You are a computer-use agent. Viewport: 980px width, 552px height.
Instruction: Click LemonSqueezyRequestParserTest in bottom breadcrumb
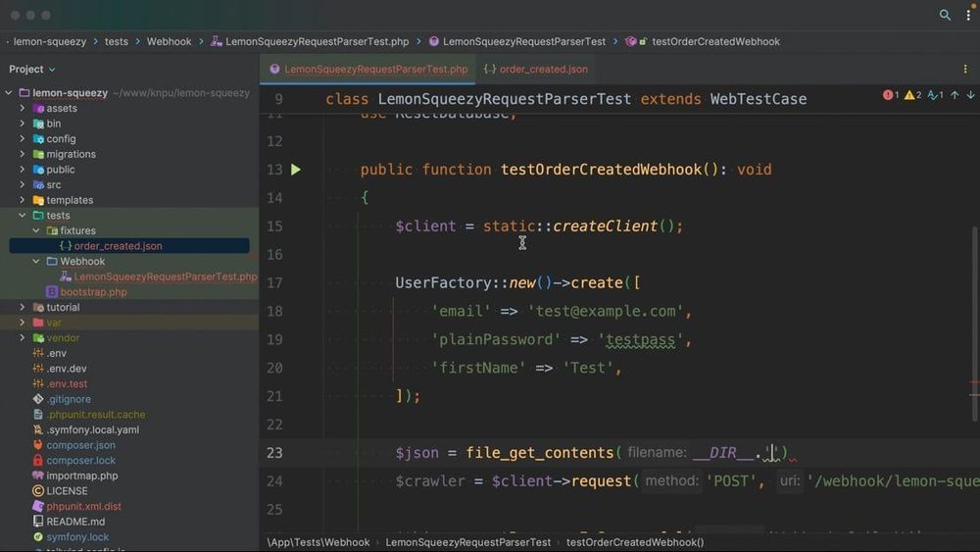click(x=468, y=542)
